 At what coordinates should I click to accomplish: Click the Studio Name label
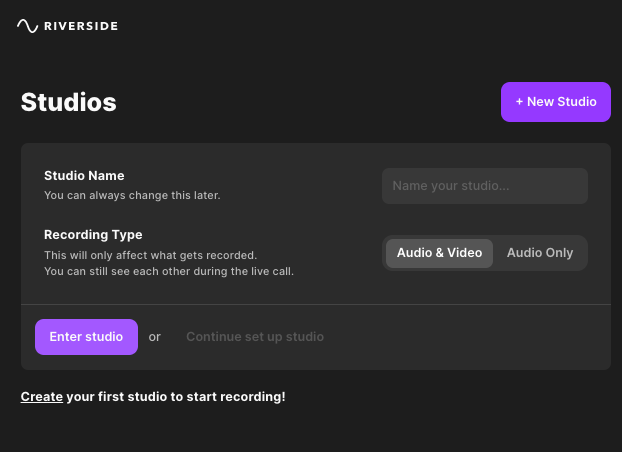coord(84,175)
